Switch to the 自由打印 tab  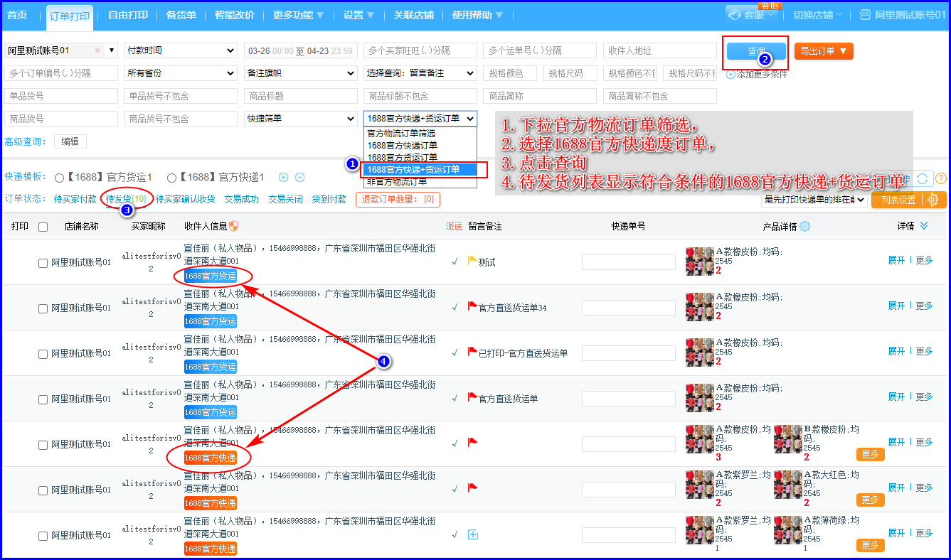pyautogui.click(x=128, y=15)
